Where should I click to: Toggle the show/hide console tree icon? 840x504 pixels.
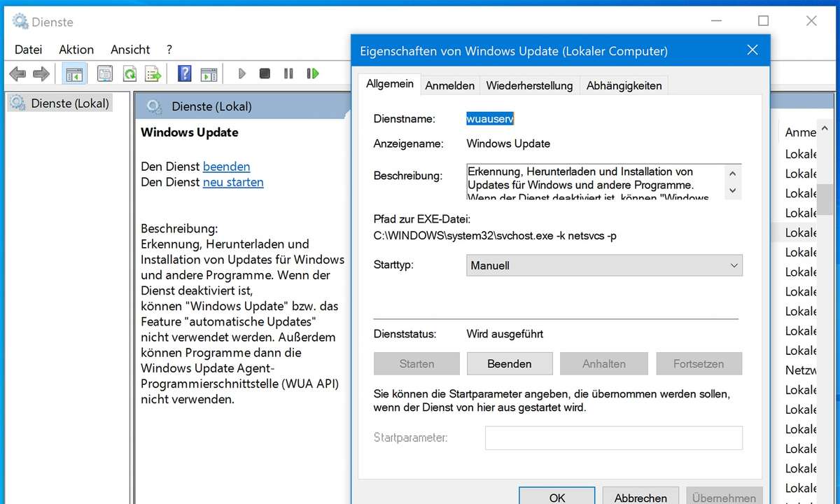tap(73, 73)
